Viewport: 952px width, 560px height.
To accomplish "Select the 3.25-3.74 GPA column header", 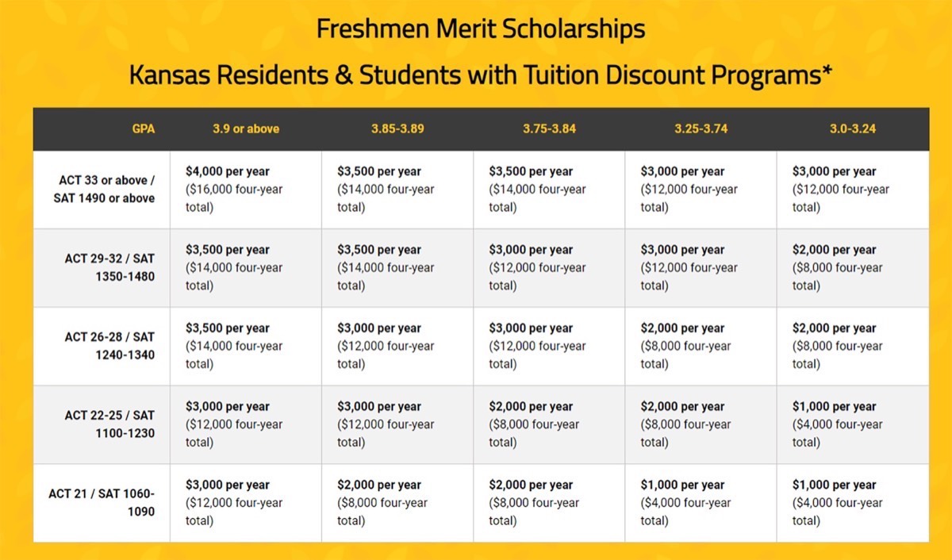I will pyautogui.click(x=701, y=128).
